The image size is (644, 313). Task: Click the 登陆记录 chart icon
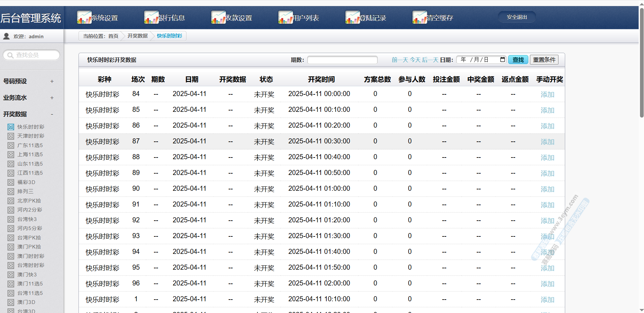353,17
